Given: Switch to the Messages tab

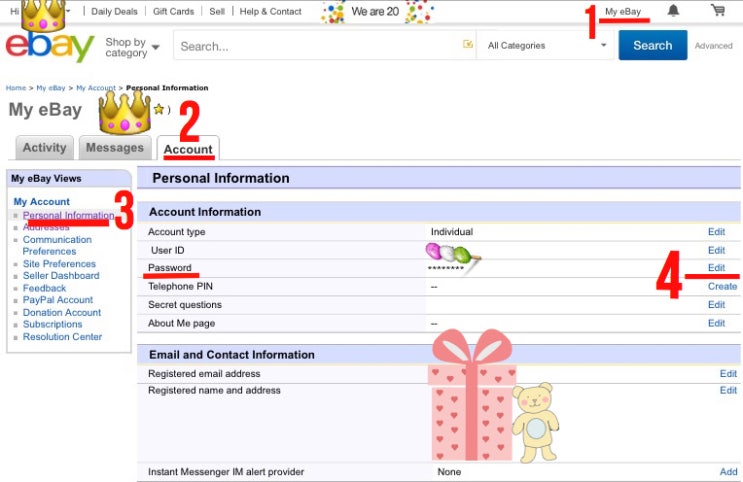Looking at the screenshot, I should click(x=114, y=148).
